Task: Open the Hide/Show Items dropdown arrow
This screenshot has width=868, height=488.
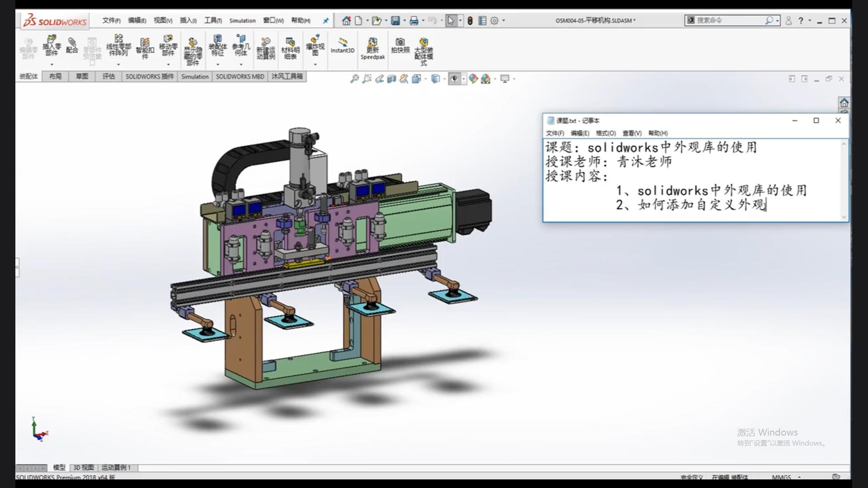Action: click(463, 79)
